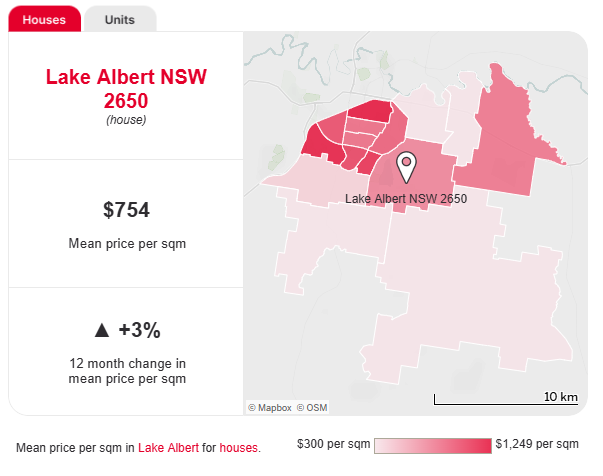Open the Lake Albert link below the map
This screenshot has height=476, width=603.
[168, 448]
